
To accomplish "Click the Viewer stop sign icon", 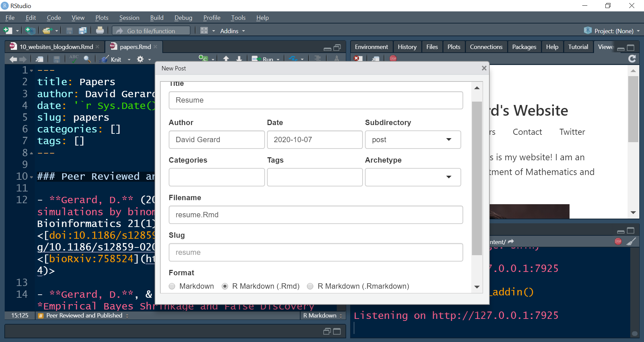I will (x=393, y=58).
